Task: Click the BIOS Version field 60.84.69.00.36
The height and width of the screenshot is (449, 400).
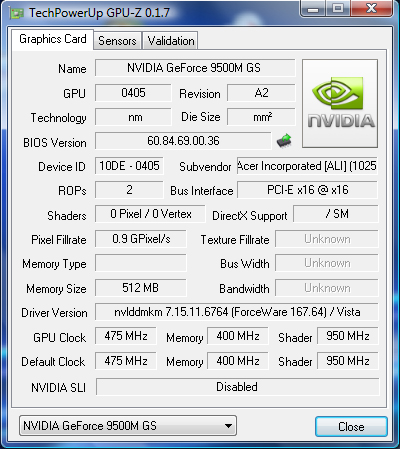Action: (183, 141)
